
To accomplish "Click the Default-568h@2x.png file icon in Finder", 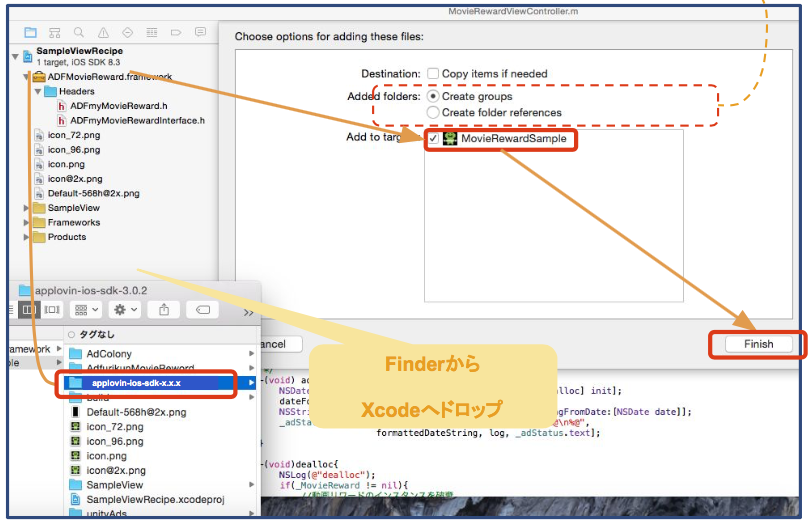I will (75, 412).
